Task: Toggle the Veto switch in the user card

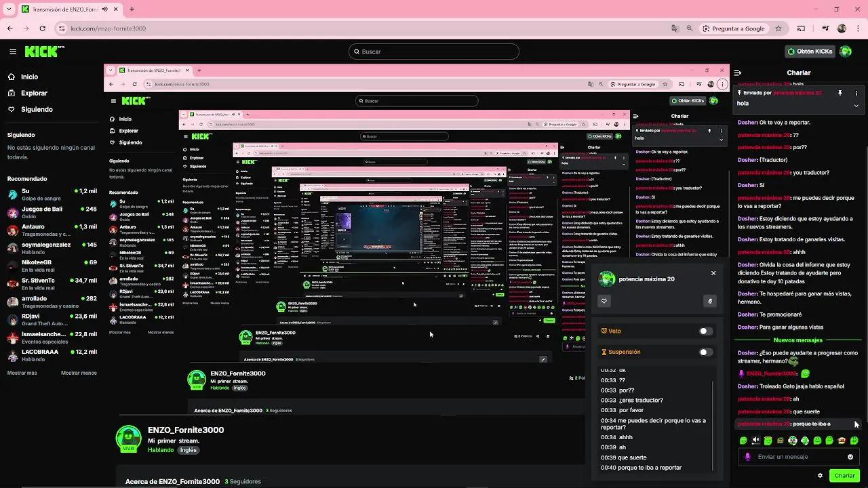Action: [x=706, y=331]
